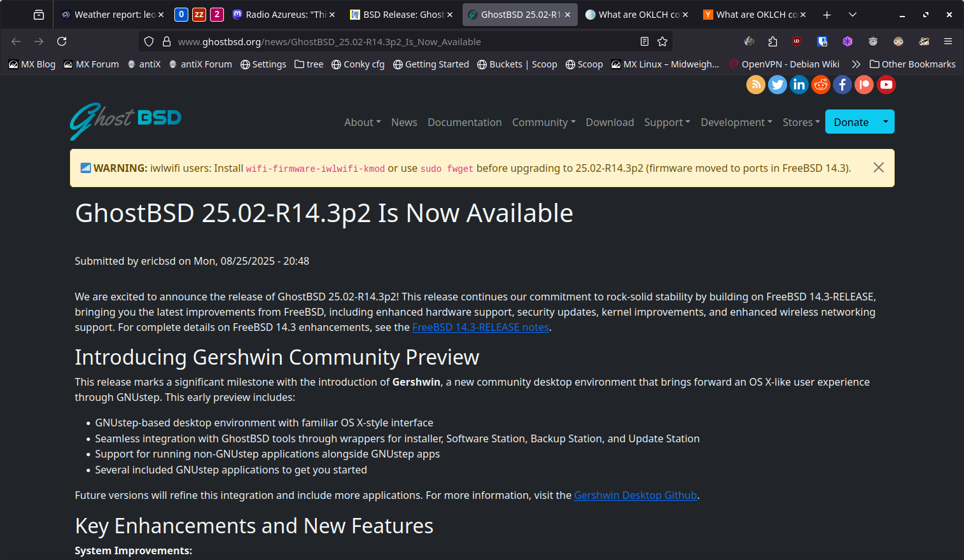Open the Documentation menu item
Image resolution: width=964 pixels, height=560 pixels.
point(465,122)
